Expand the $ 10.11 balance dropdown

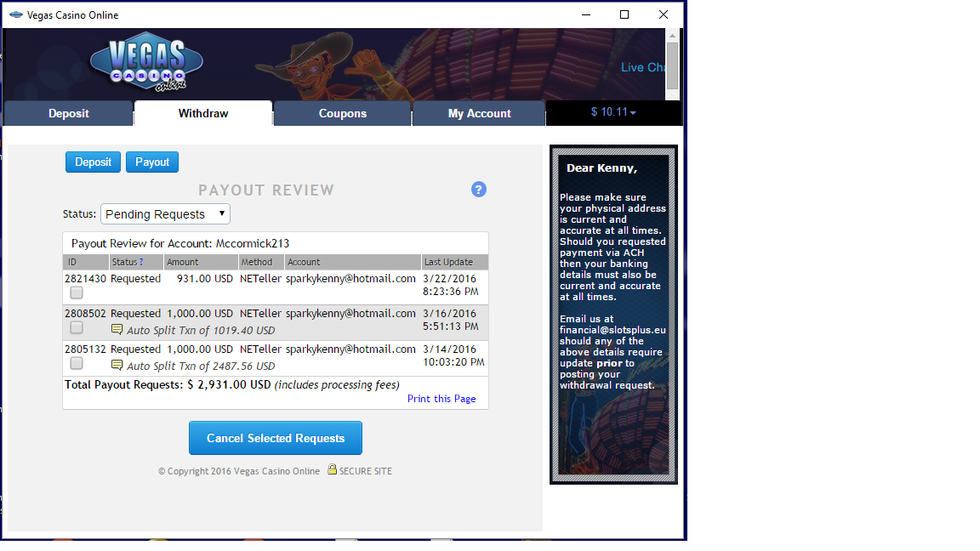click(613, 112)
